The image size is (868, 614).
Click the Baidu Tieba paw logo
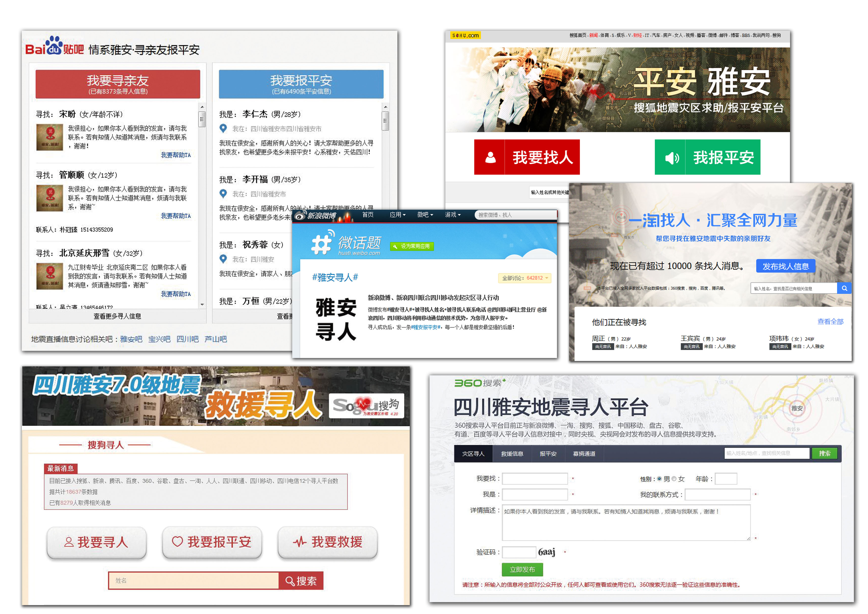coord(54,45)
